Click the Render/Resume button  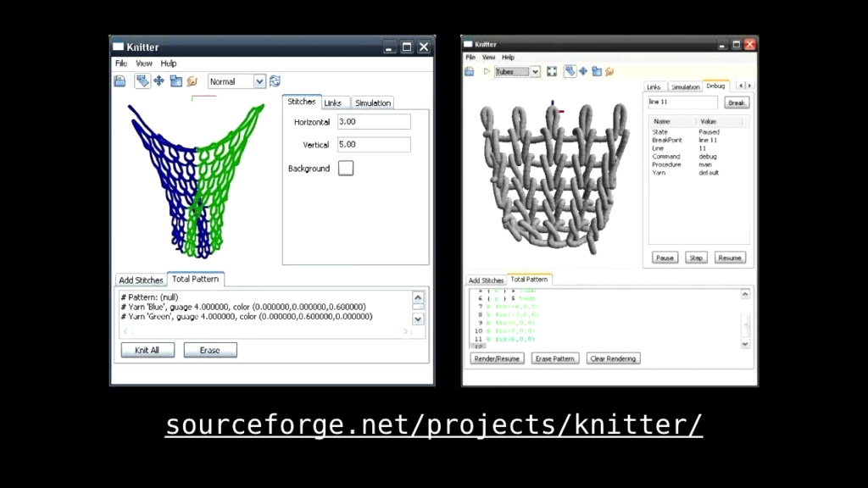[497, 358]
